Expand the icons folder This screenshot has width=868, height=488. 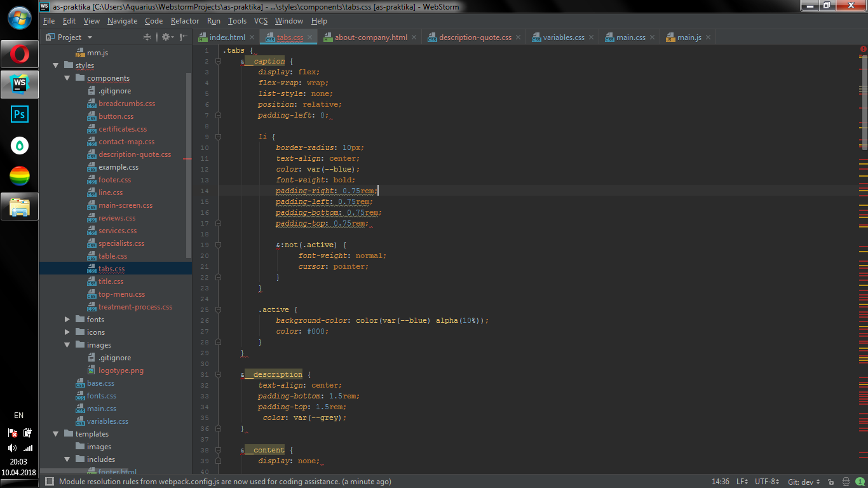[67, 332]
